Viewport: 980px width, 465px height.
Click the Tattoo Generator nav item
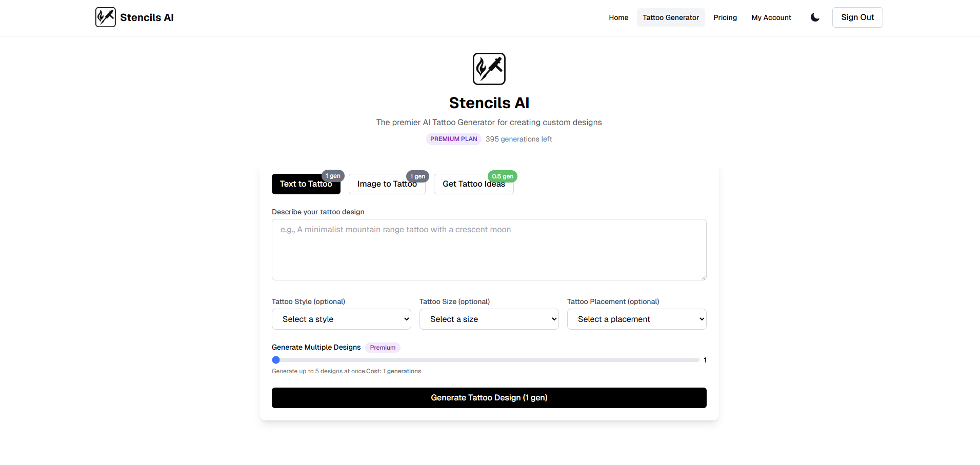point(671,17)
